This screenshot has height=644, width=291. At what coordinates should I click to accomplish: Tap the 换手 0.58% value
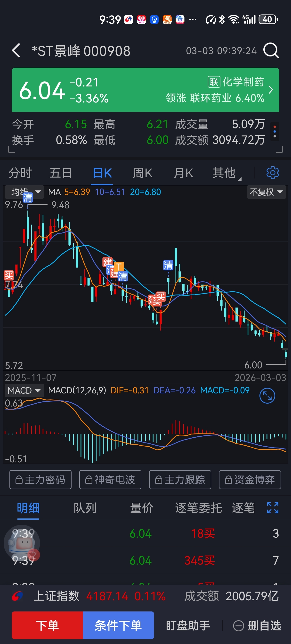click(x=71, y=140)
